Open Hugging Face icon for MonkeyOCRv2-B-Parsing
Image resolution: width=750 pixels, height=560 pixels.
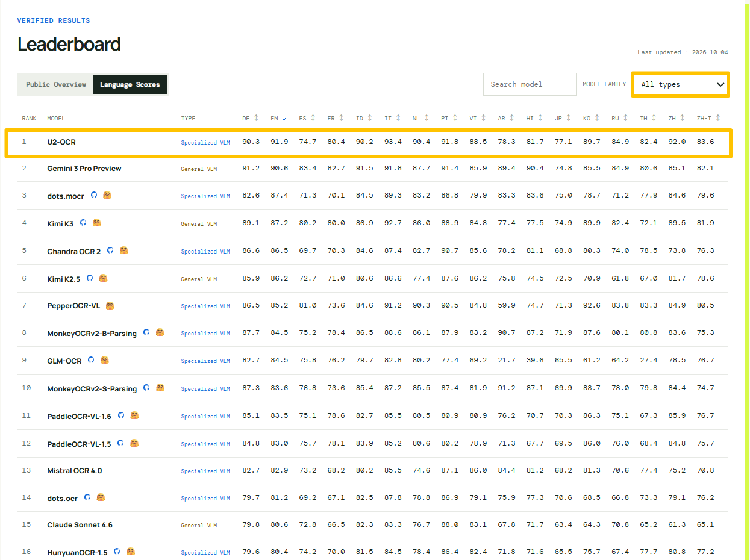[160, 332]
